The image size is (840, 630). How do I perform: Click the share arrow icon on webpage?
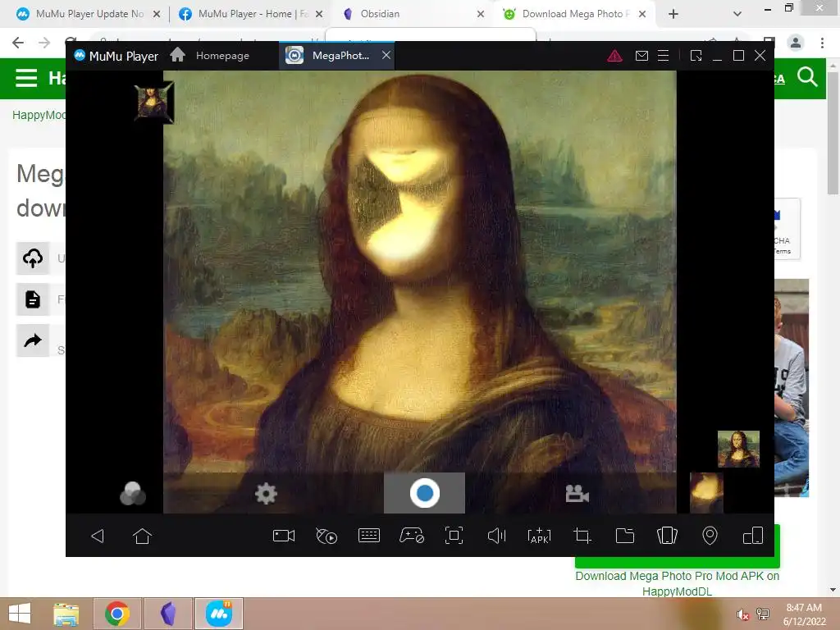click(33, 340)
